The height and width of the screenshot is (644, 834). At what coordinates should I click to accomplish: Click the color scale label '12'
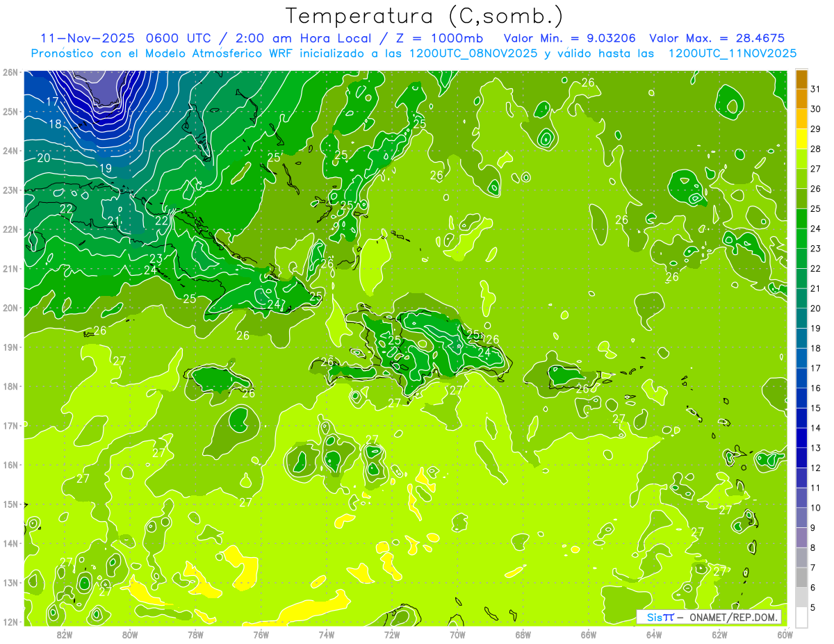[x=816, y=468]
